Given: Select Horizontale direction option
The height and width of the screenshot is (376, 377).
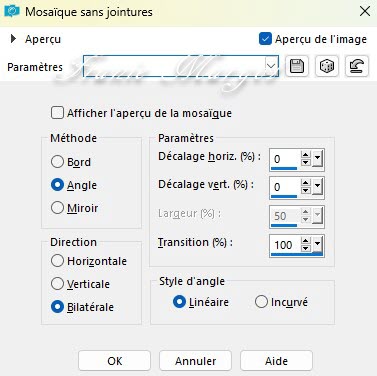Looking at the screenshot, I should (57, 261).
